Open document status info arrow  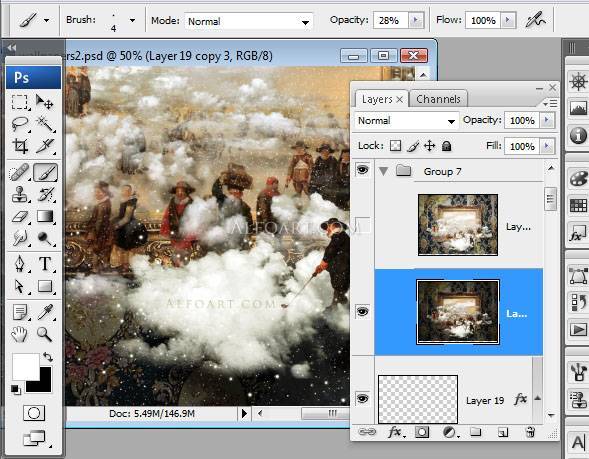point(244,414)
